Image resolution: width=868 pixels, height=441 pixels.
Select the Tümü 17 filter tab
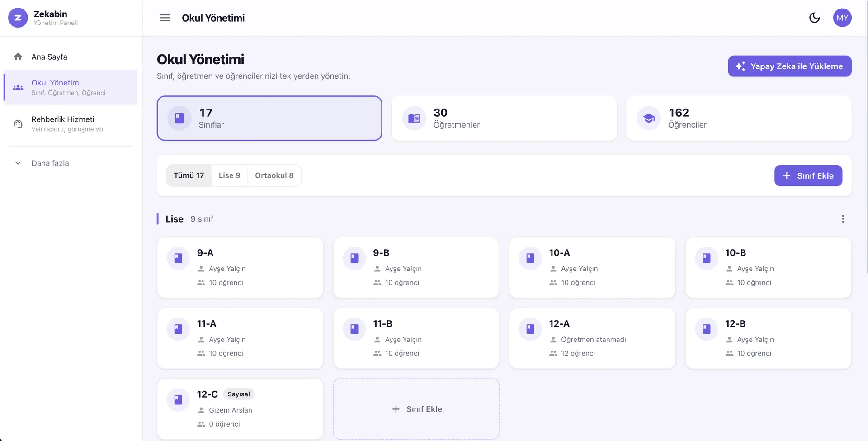coord(189,175)
